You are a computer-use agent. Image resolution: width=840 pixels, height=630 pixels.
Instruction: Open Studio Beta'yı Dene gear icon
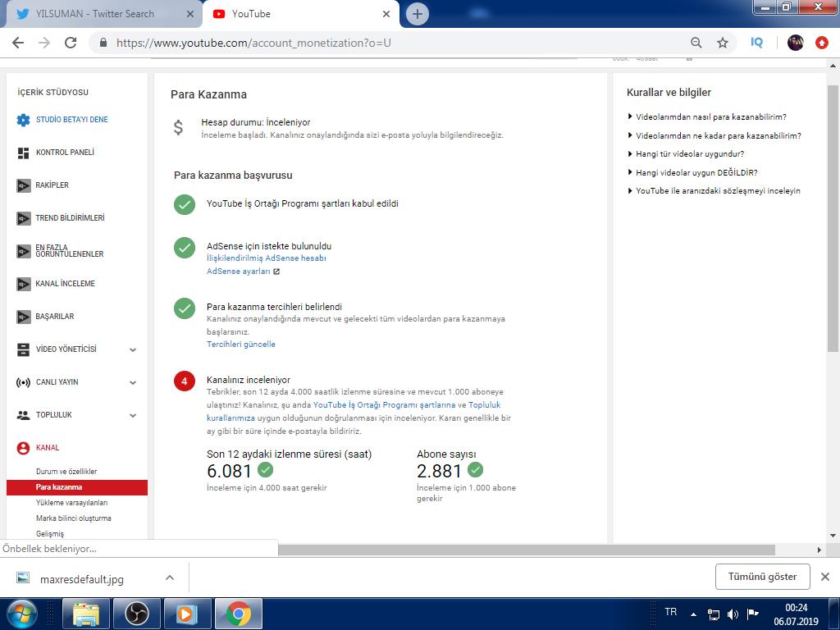[23, 120]
